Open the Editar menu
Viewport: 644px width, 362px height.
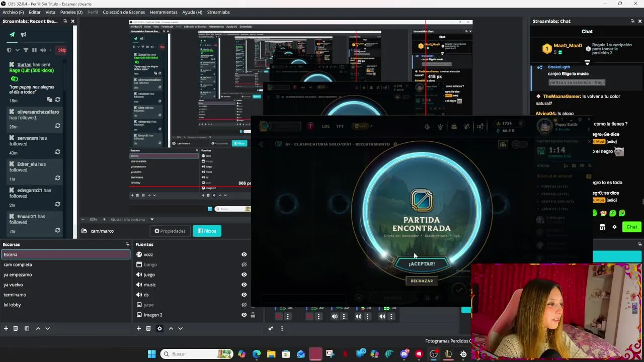[35, 12]
